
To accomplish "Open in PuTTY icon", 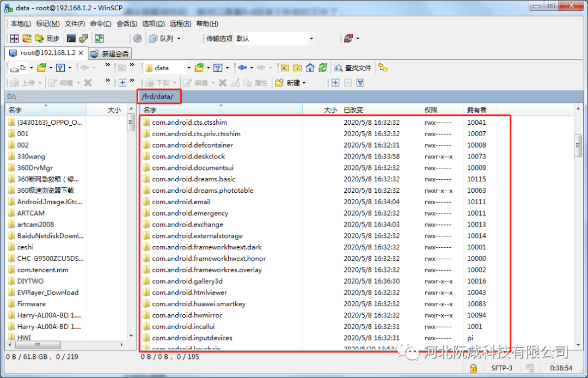I will click(83, 38).
